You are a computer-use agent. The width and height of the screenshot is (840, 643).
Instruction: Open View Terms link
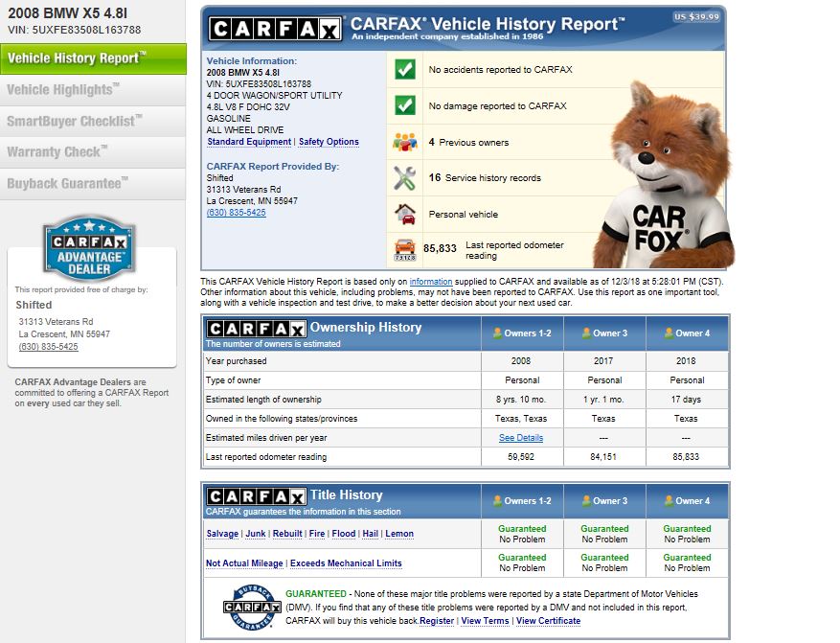tap(485, 621)
